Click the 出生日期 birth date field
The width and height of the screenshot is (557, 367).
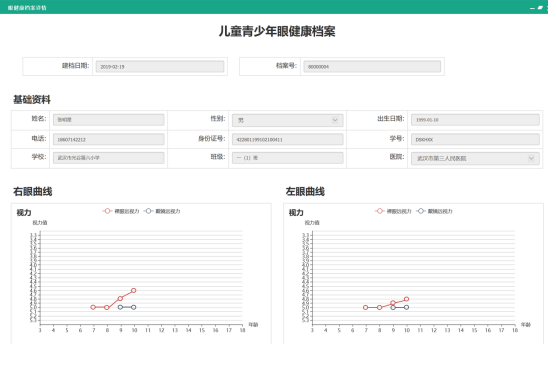(x=475, y=120)
